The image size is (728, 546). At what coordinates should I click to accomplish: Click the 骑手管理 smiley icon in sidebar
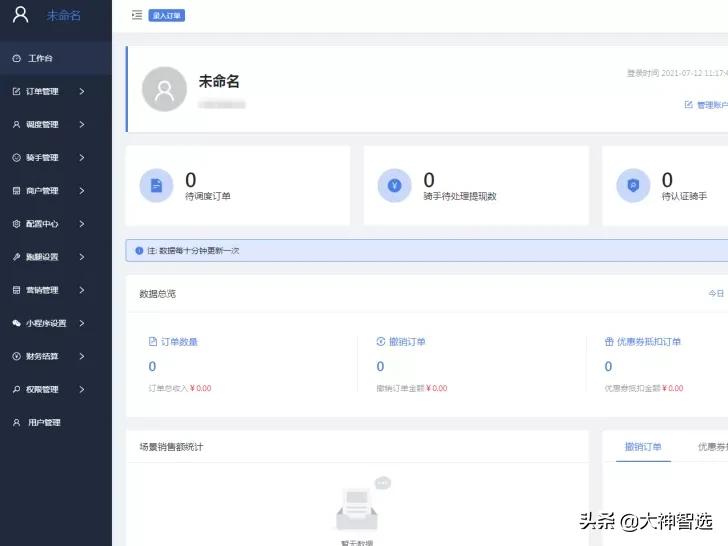[x=16, y=157]
